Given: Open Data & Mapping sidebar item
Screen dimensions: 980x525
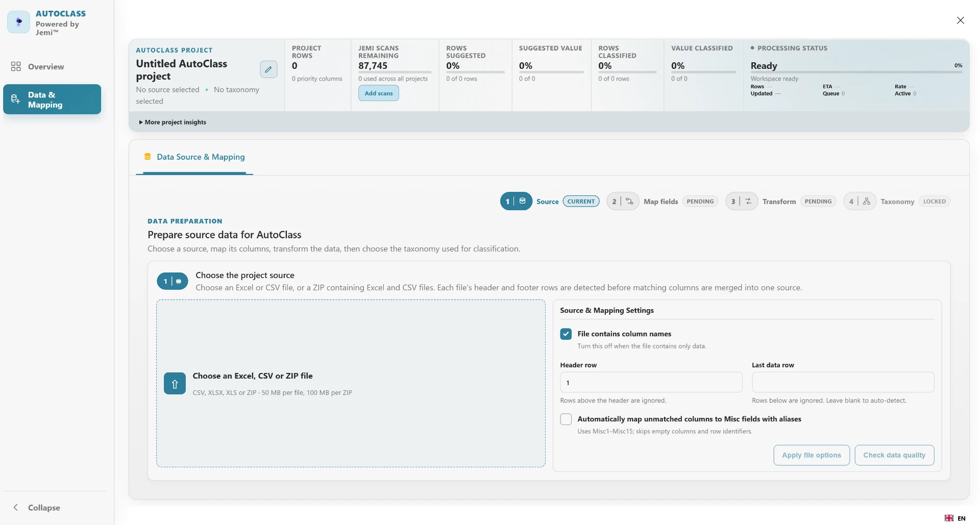Looking at the screenshot, I should (x=52, y=99).
